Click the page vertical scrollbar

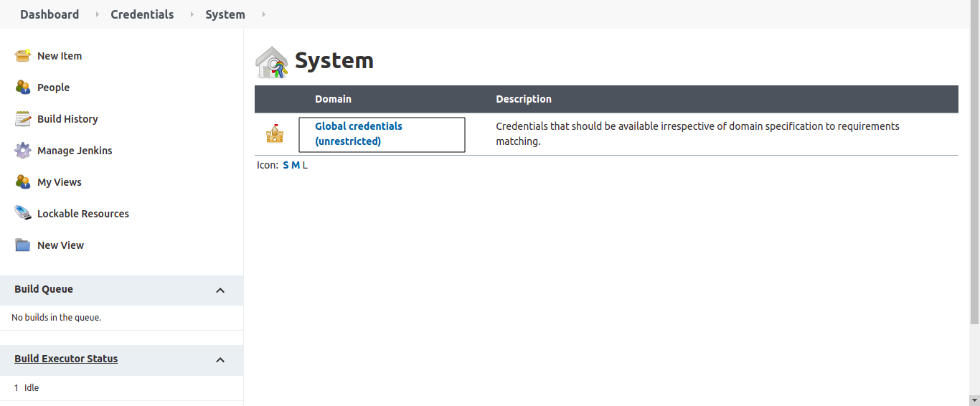click(974, 161)
